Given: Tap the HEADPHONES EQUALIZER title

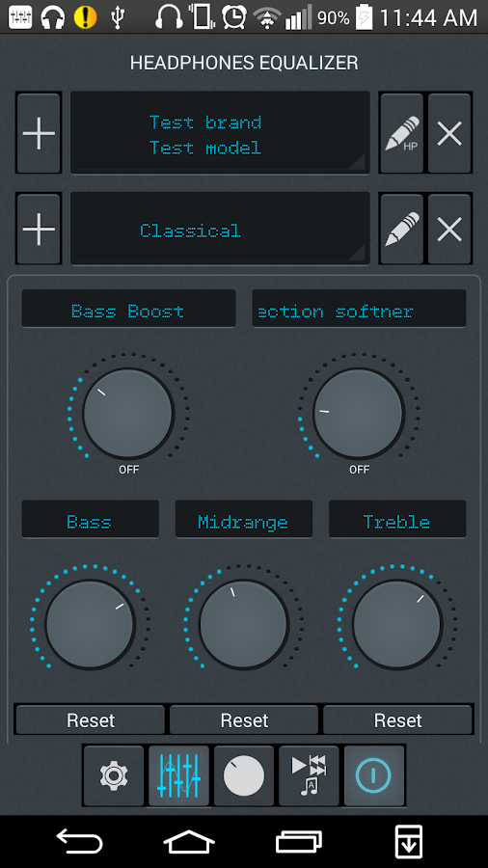Looking at the screenshot, I should click(244, 63).
